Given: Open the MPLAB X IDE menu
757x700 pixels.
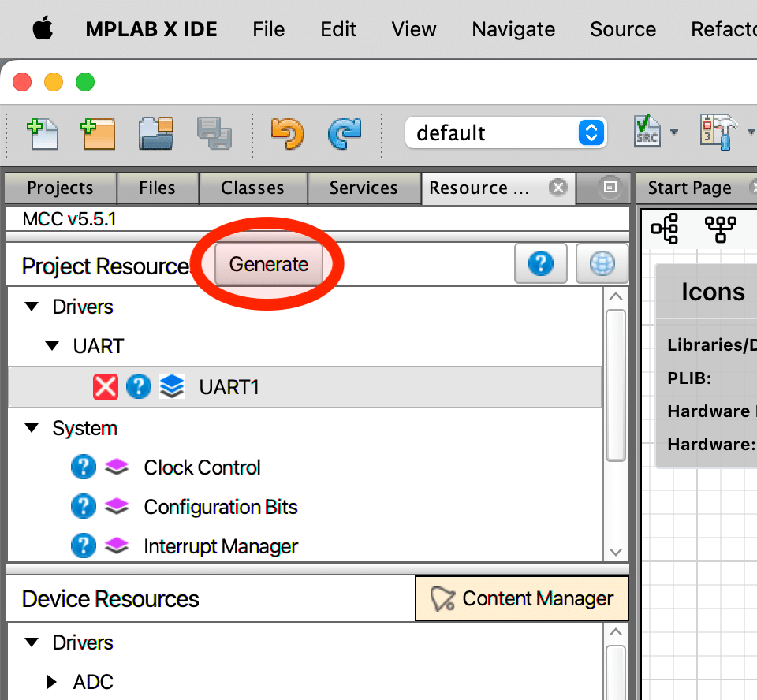Looking at the screenshot, I should tap(151, 29).
